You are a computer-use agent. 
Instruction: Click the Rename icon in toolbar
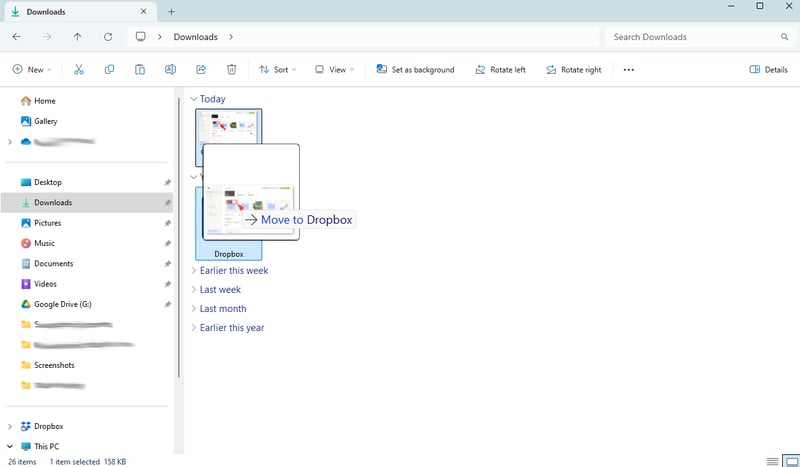point(170,70)
